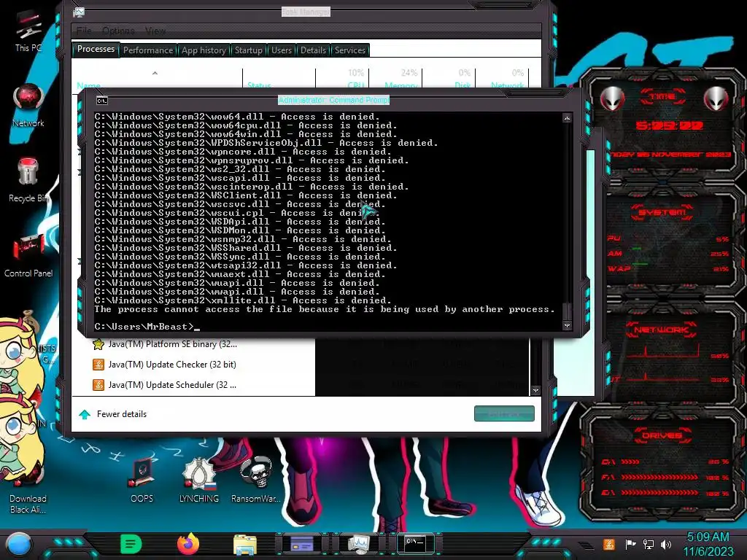Open the Recycle Bin desktop icon
This screenshot has height=560, width=747.
(28, 179)
